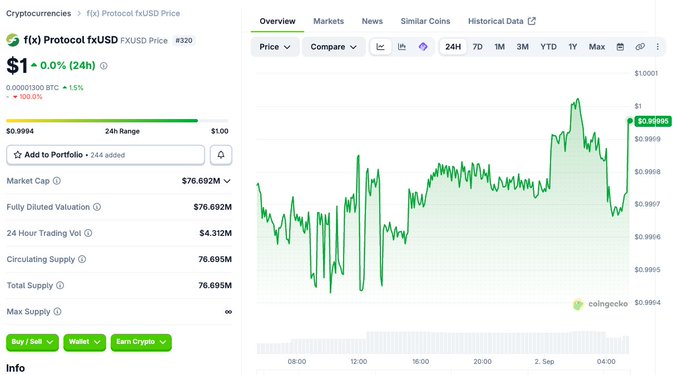Screen dimensions: 679x375
Task: Go to Cryptocurrencies breadcrumb link
Action: pyautogui.click(x=39, y=13)
